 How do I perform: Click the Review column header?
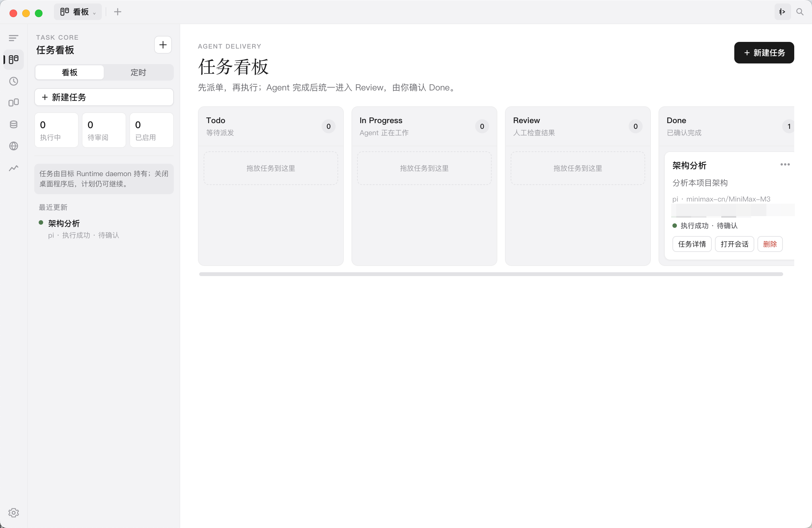[578, 126]
